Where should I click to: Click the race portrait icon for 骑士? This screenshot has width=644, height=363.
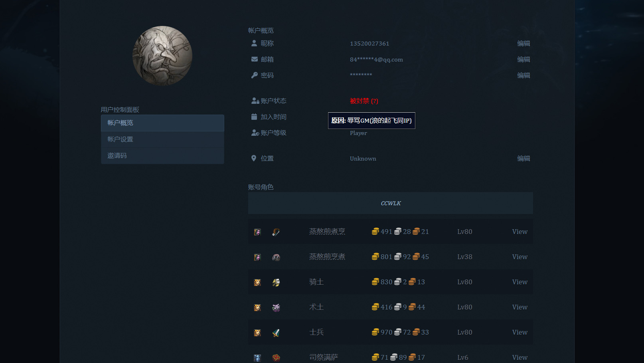[257, 282]
